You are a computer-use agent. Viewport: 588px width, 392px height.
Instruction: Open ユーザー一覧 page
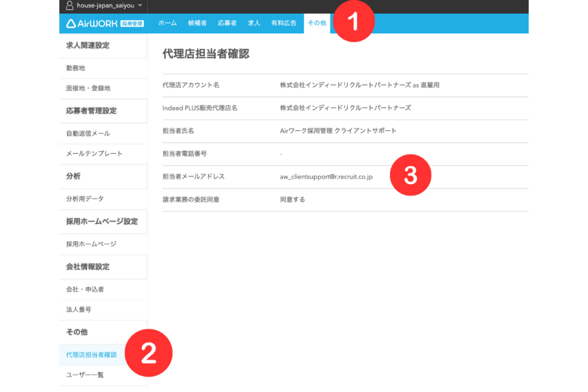tap(103, 375)
